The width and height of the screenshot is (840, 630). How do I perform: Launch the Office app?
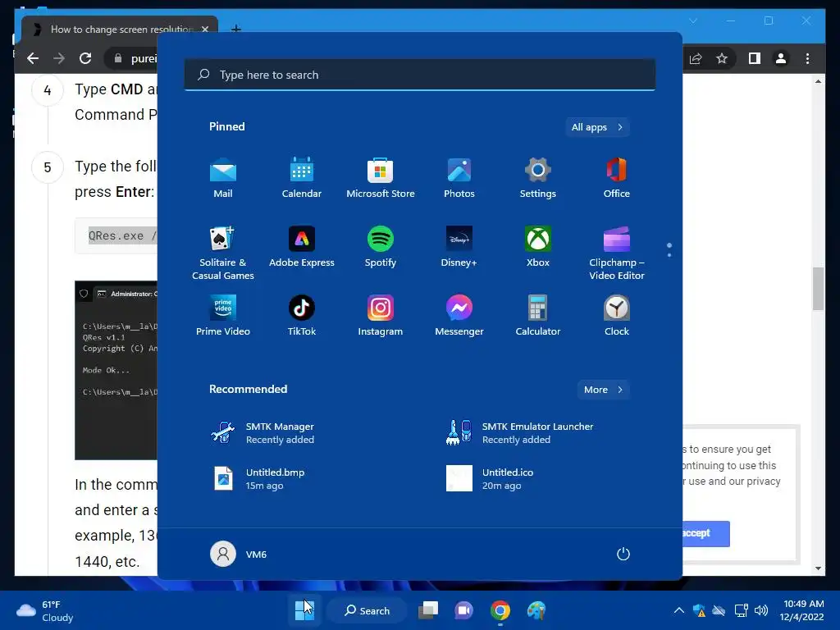coord(617,178)
